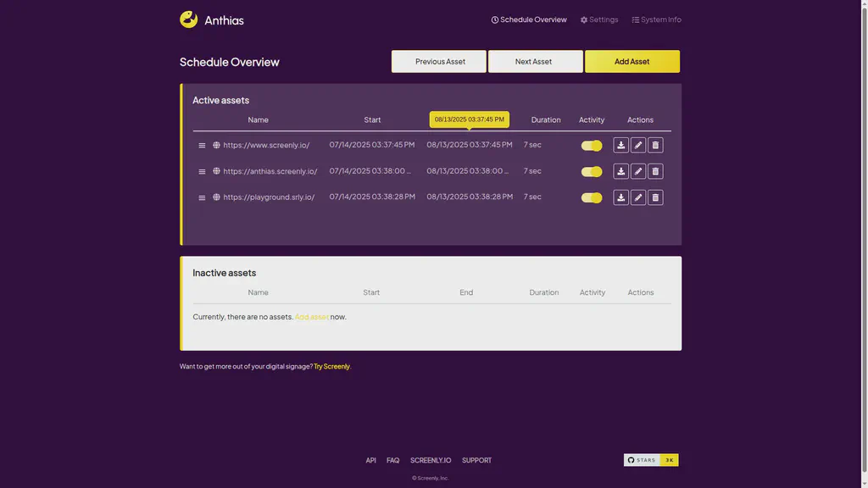Edit the www.screenly.io asset
This screenshot has width=868, height=488.
[638, 146]
